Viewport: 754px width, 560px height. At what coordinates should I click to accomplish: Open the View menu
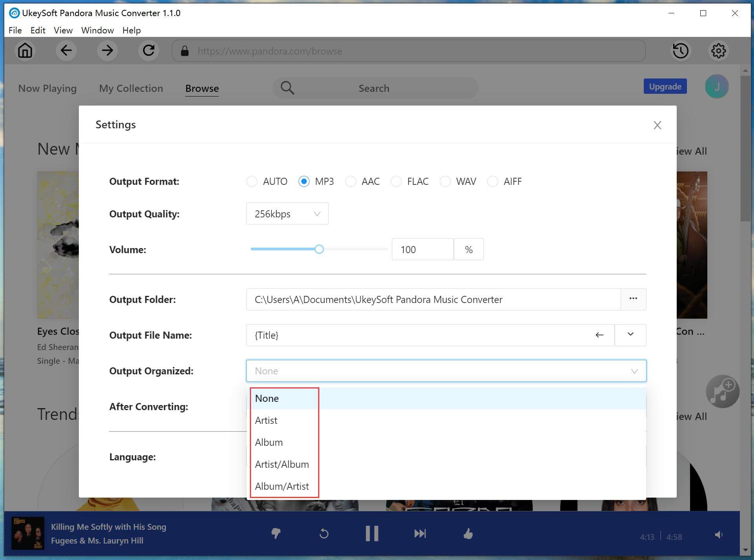tap(63, 30)
